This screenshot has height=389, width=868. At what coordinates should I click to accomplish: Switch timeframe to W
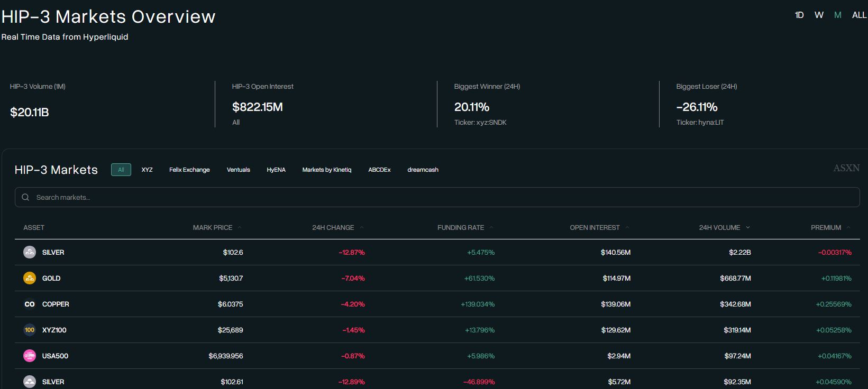[x=819, y=15]
